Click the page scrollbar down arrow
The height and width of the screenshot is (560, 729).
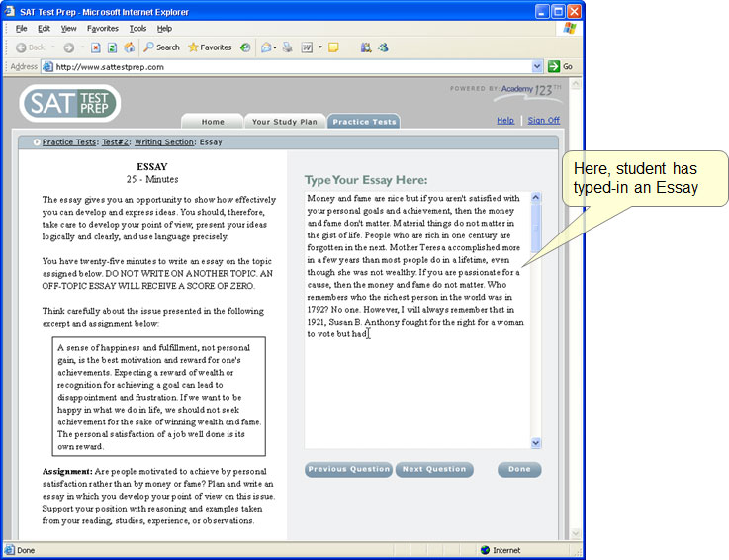(576, 533)
